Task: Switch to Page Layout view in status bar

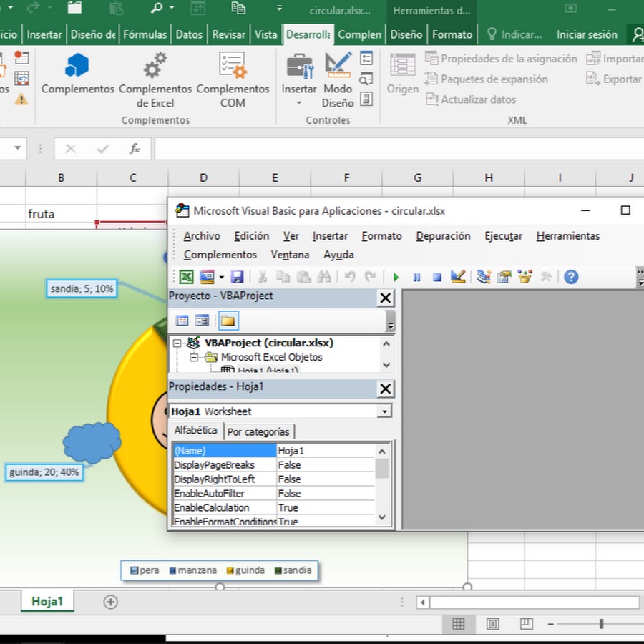Action: [492, 624]
